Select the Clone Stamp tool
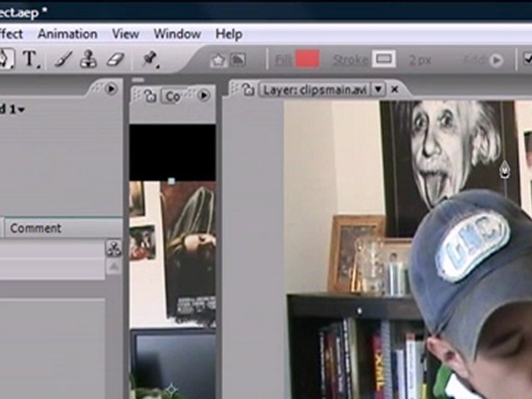This screenshot has width=532, height=399. (x=88, y=59)
